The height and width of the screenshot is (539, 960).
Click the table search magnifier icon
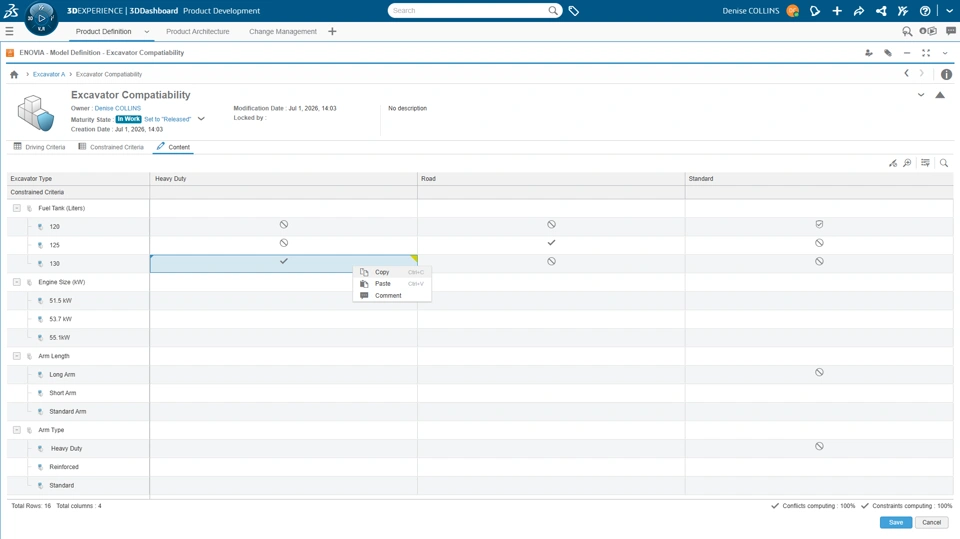point(943,163)
